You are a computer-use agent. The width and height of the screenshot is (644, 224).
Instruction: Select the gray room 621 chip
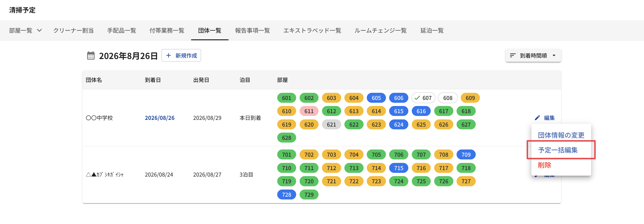[x=331, y=124]
